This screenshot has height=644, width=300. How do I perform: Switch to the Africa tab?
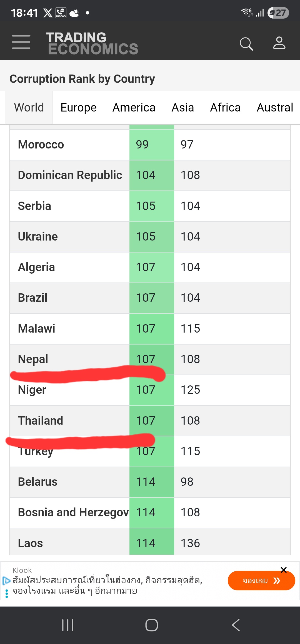point(225,108)
